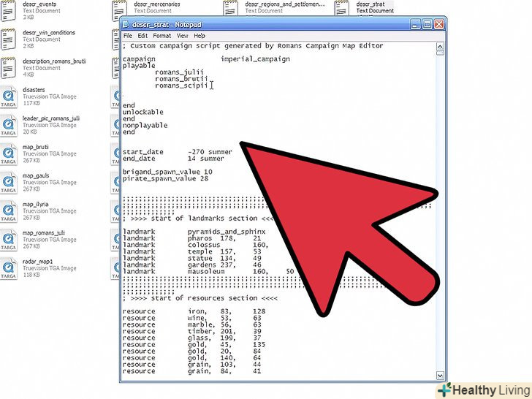
Task: Minimize the descr_strat Notepad window
Action: click(415, 24)
